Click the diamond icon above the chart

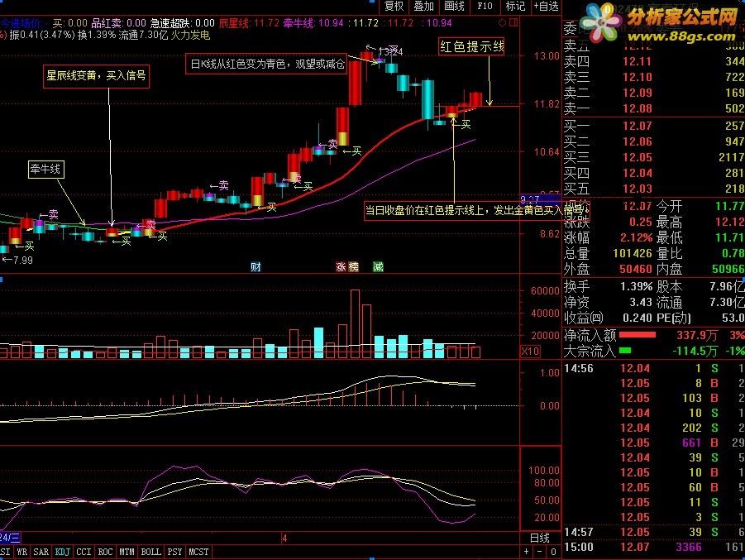coord(502,22)
